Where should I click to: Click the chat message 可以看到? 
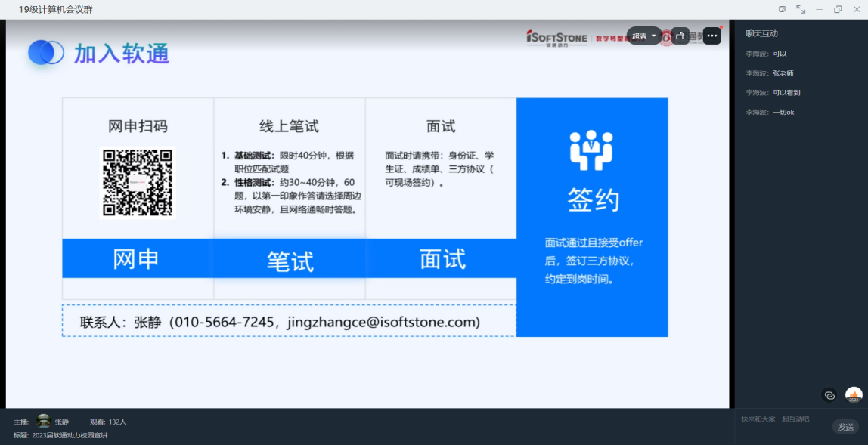click(786, 93)
